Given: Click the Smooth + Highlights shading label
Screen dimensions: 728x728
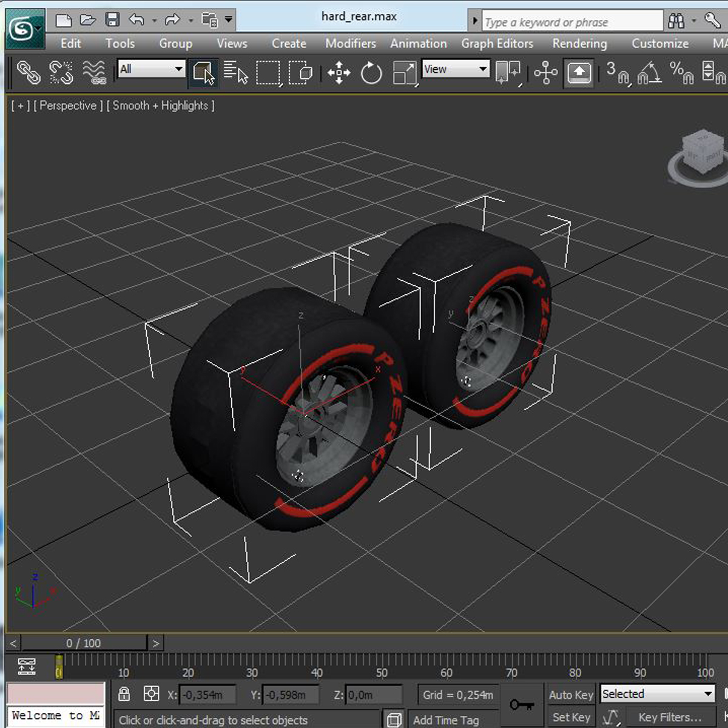Looking at the screenshot, I should pyautogui.click(x=160, y=106).
